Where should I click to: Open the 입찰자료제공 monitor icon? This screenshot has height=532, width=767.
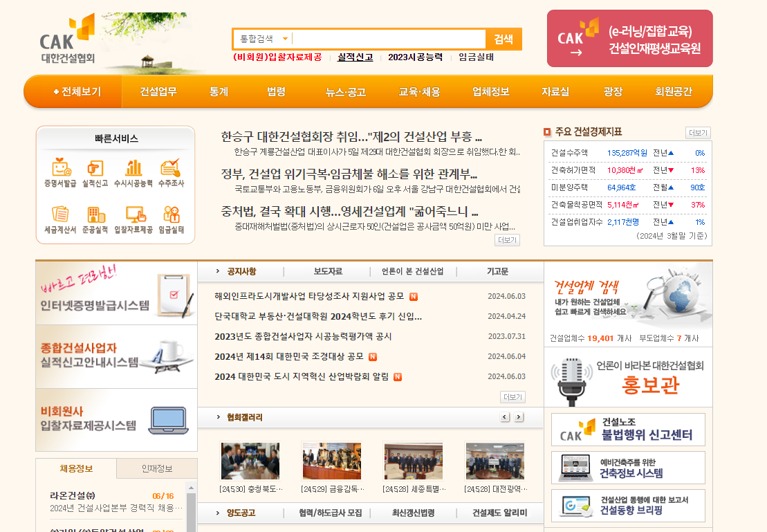point(133,219)
